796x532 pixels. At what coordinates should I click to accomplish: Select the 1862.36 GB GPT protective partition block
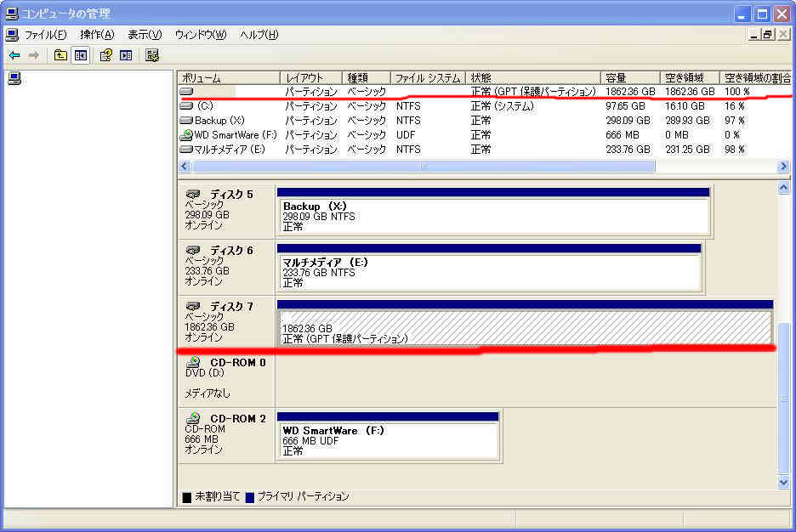525,323
